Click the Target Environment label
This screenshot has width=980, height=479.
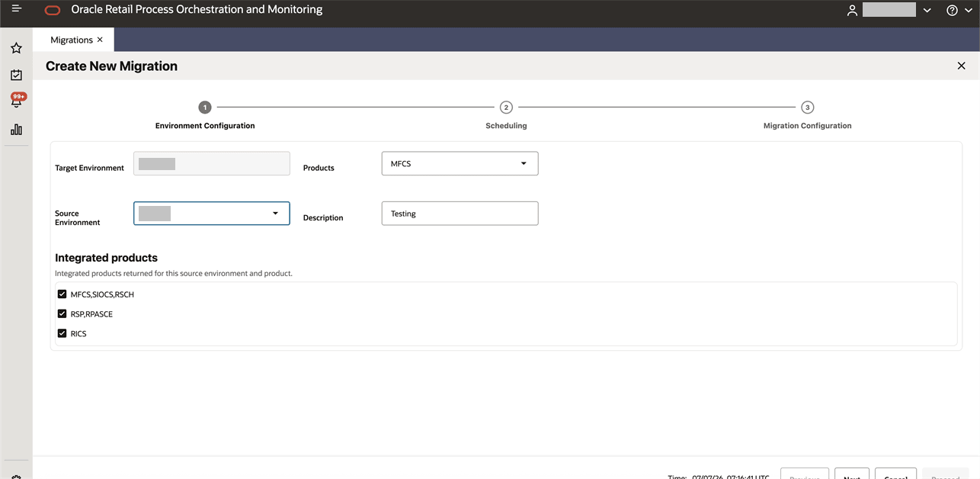pyautogui.click(x=89, y=168)
